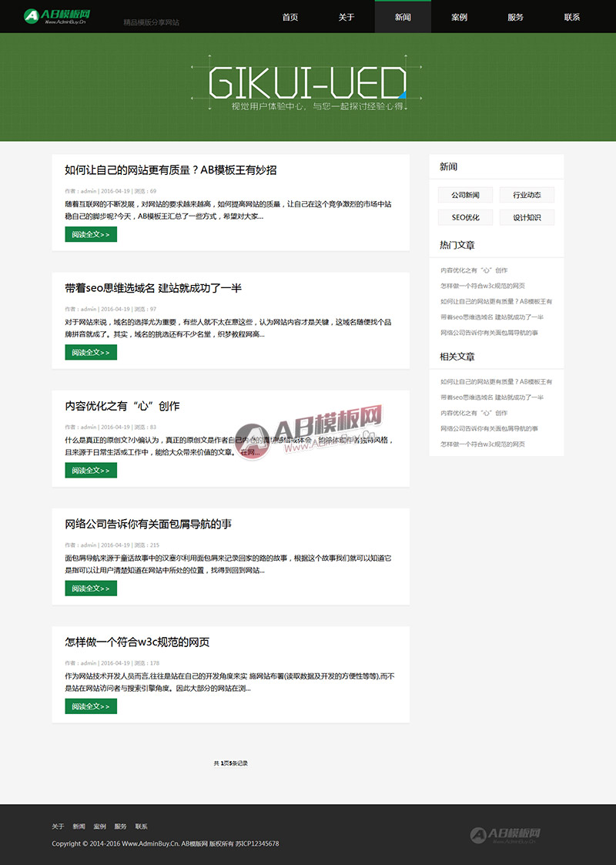Screen dimensions: 616x865
Task: Click 阅读全文 under the 面包屑导航 article
Action: (91, 588)
